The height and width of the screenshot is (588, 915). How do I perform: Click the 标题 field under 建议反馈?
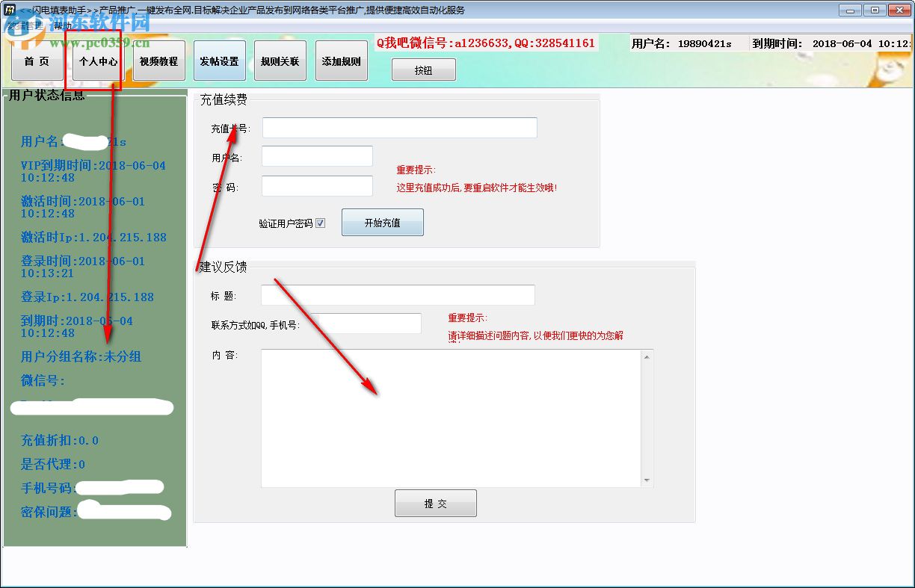tap(397, 294)
